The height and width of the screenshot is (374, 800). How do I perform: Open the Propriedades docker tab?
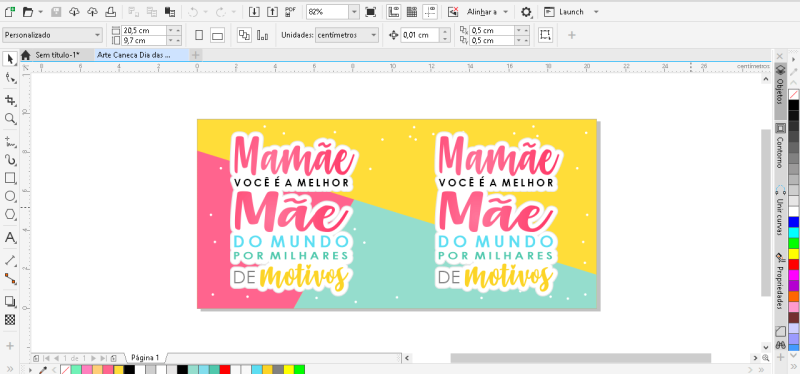pyautogui.click(x=780, y=282)
